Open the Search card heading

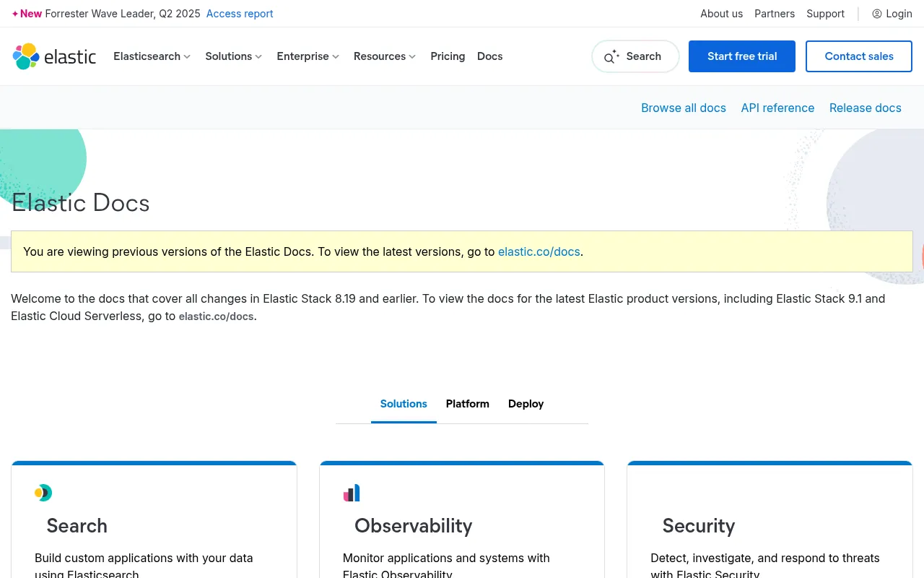[x=77, y=526]
